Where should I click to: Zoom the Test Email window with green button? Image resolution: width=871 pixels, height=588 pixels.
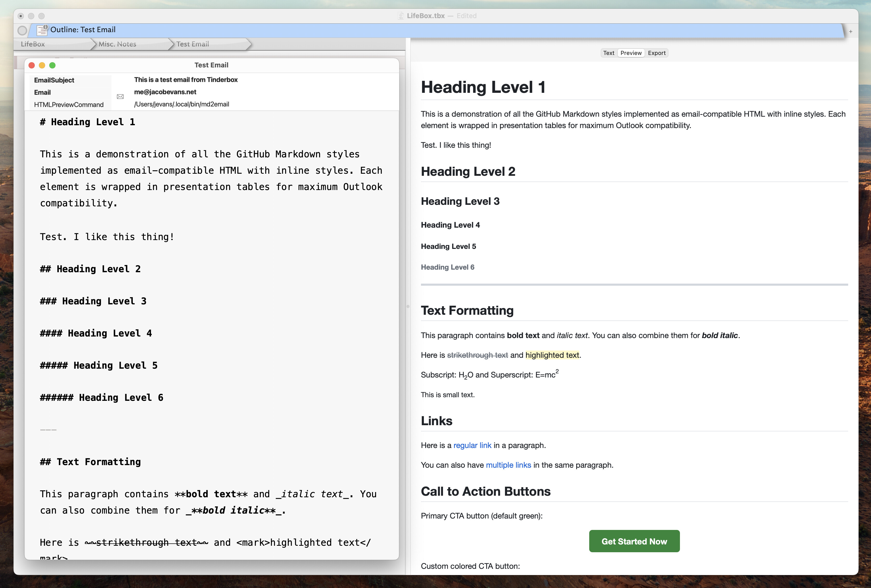(52, 65)
